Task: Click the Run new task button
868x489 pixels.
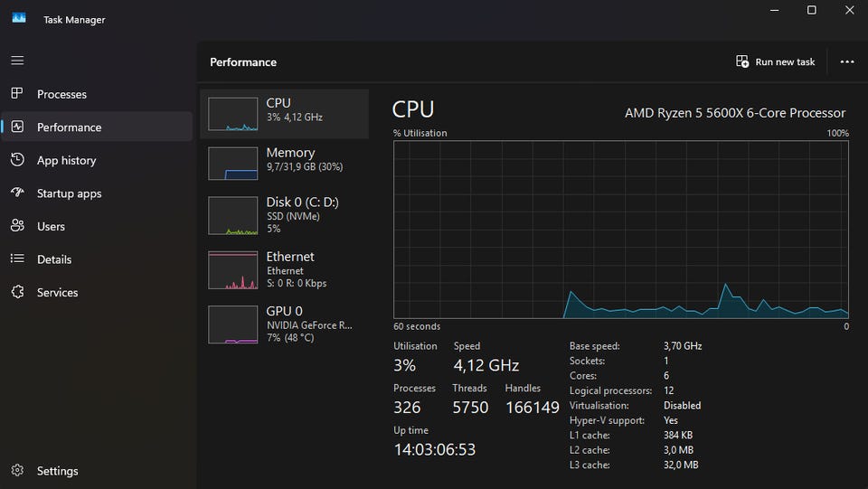Action: (x=776, y=61)
